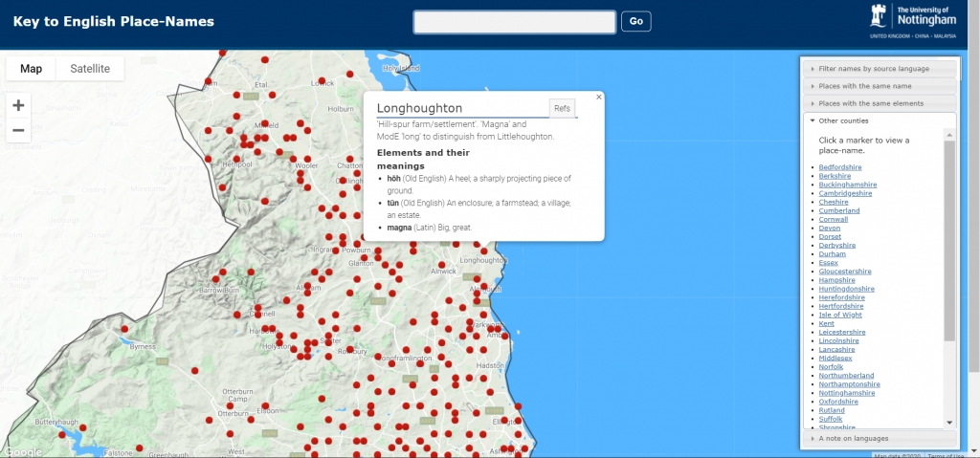Switch to Map view
The width and height of the screenshot is (980, 458).
pos(32,69)
